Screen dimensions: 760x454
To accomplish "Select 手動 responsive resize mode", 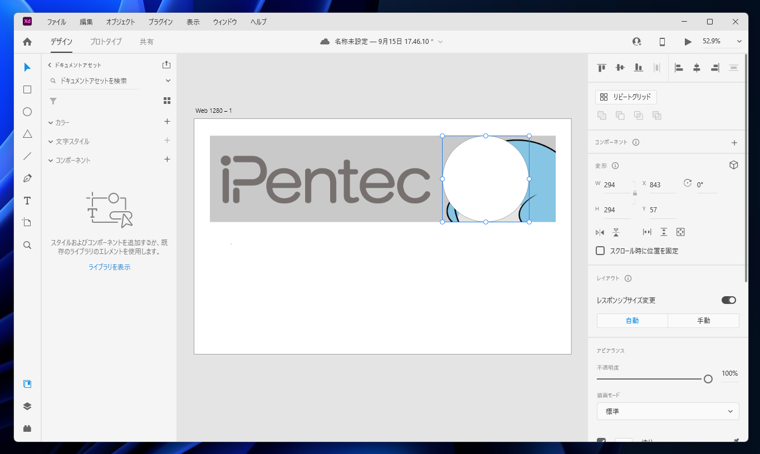I will [x=703, y=321].
